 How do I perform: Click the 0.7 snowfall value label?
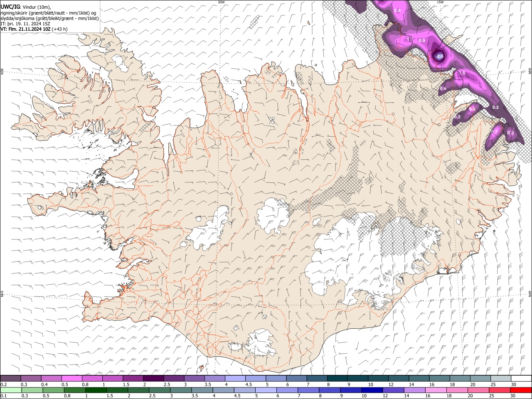495,132
